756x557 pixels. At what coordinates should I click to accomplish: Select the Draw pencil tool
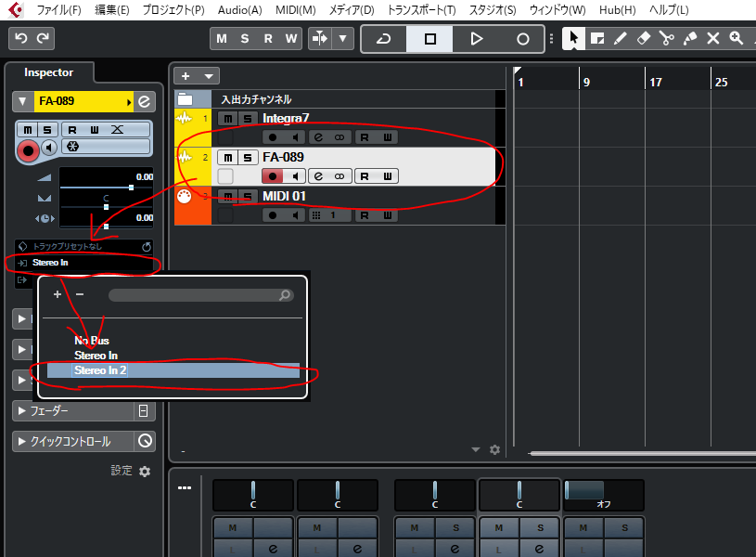(620, 38)
